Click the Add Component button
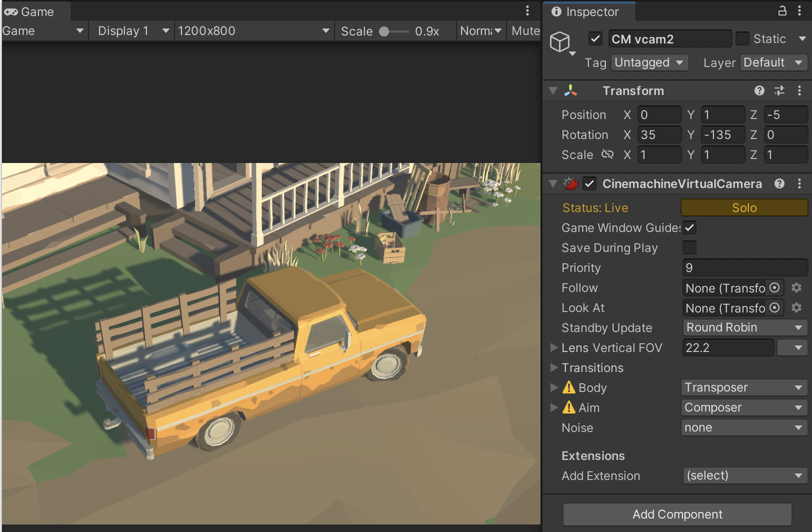 point(677,514)
